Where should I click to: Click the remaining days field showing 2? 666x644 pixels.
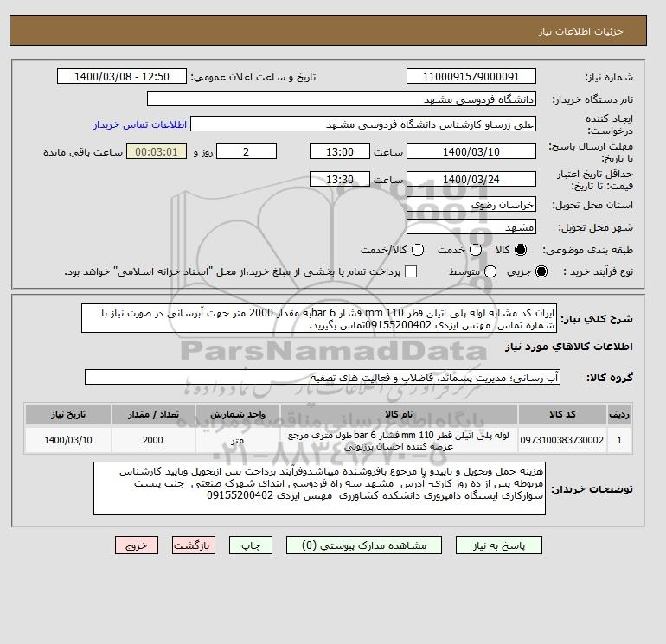(247, 151)
